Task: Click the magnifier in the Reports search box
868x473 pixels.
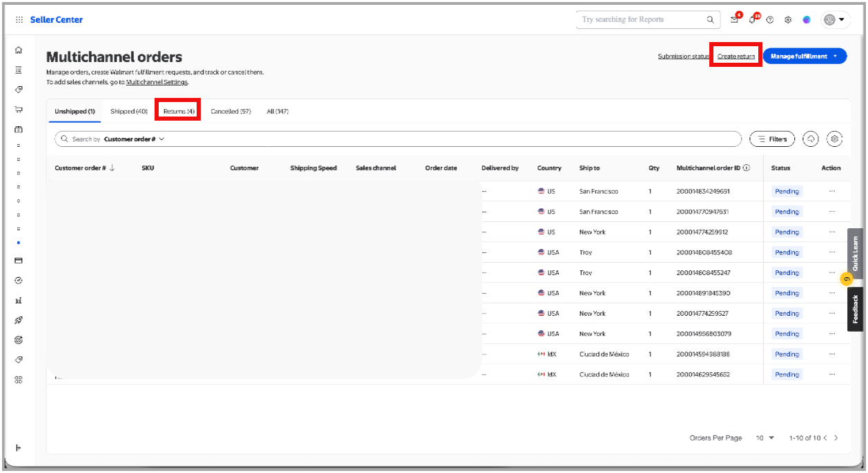Action: click(711, 20)
